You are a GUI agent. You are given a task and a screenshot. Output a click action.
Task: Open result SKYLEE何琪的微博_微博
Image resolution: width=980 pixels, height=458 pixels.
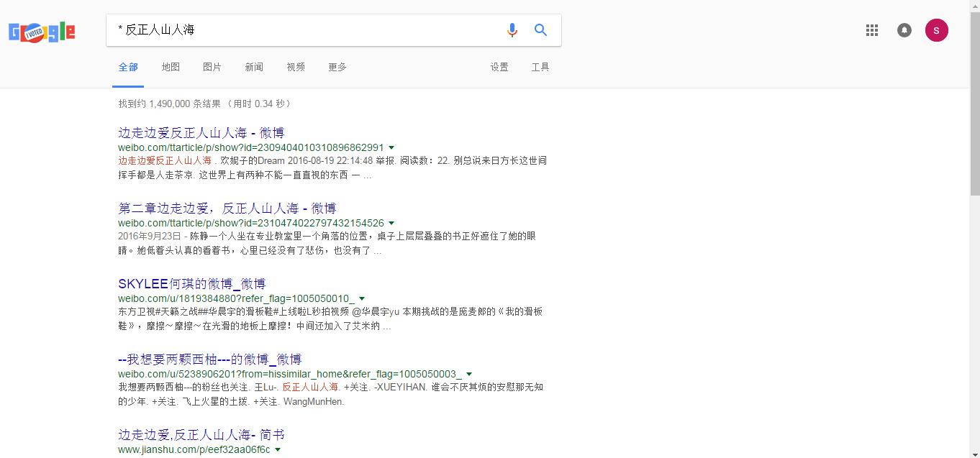pyautogui.click(x=192, y=284)
